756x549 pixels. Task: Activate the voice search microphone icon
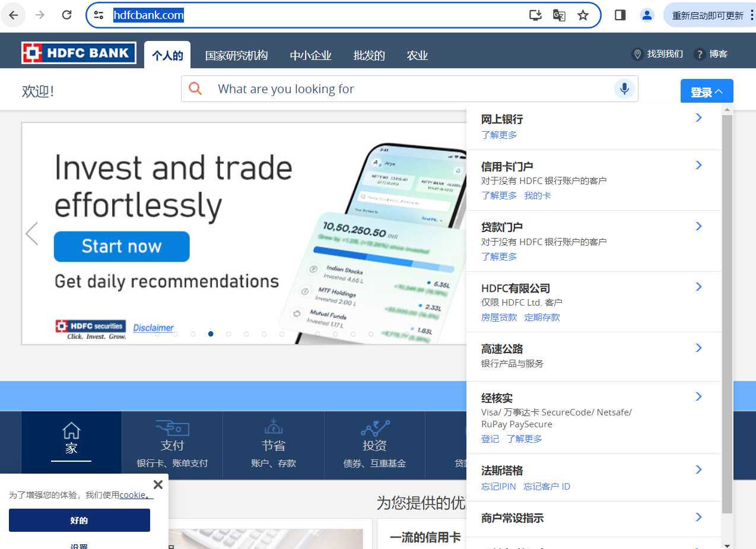coord(624,89)
